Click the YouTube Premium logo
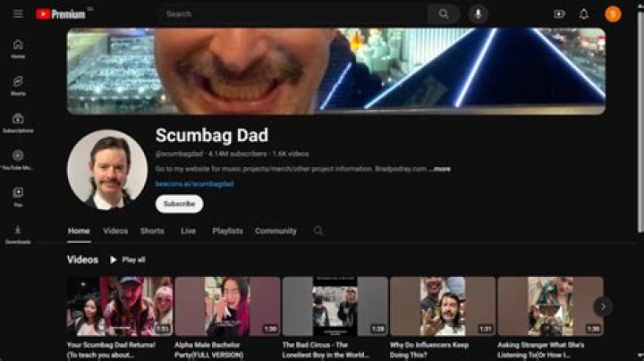 [x=61, y=14]
